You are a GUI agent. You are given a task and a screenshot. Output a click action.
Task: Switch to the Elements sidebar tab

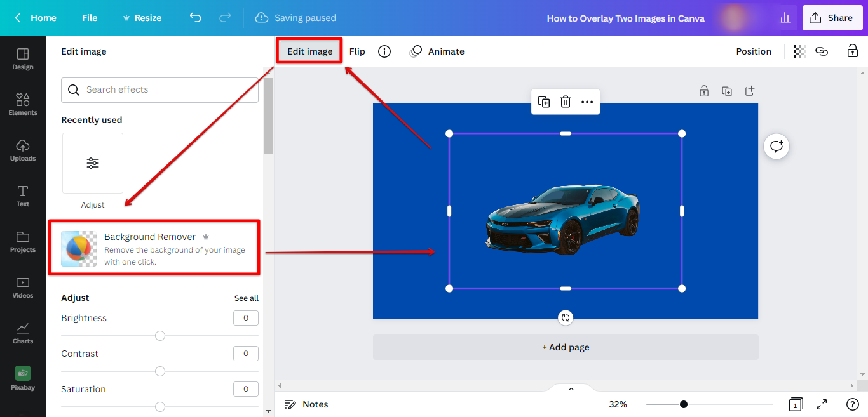(x=23, y=105)
